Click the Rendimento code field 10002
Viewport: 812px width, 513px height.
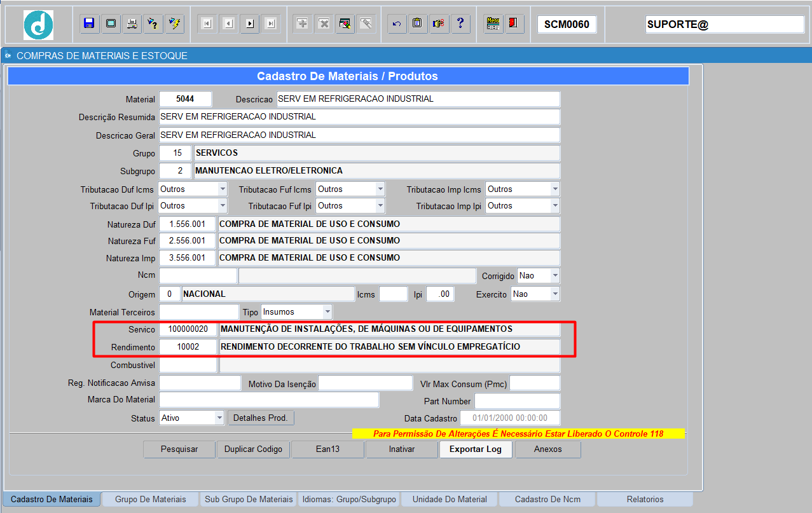[x=188, y=347]
